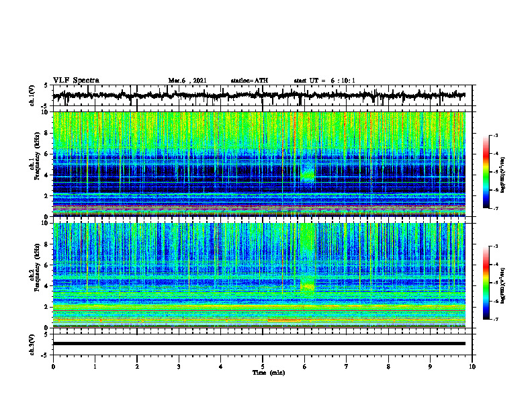Click the ch.1 color bar 'log(PSD)' unit label
Image resolution: width=532 pixels, height=411 pixels.
click(502, 175)
